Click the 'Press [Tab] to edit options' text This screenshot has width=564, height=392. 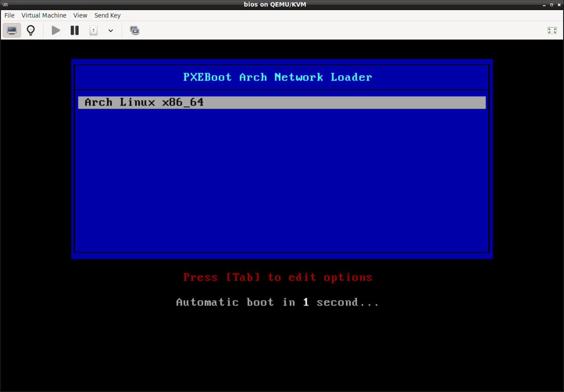278,277
